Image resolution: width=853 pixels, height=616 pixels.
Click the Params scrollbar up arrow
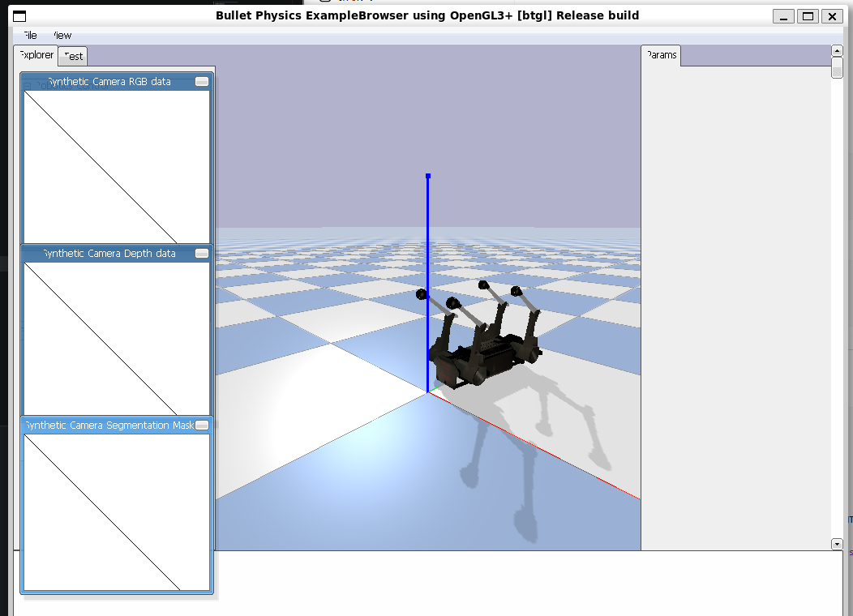(x=837, y=50)
